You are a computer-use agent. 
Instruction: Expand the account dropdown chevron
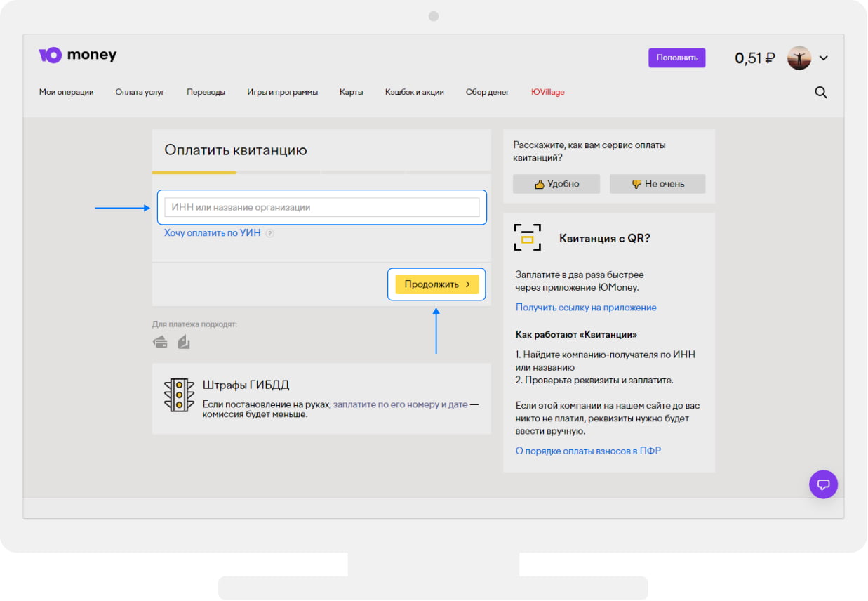coord(824,58)
